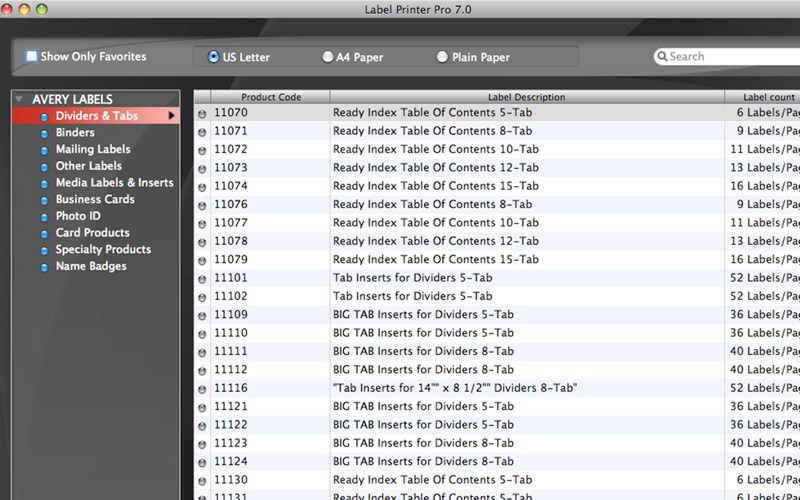Select the US Letter radio button
Screen dimensions: 800x500
pos(214,57)
